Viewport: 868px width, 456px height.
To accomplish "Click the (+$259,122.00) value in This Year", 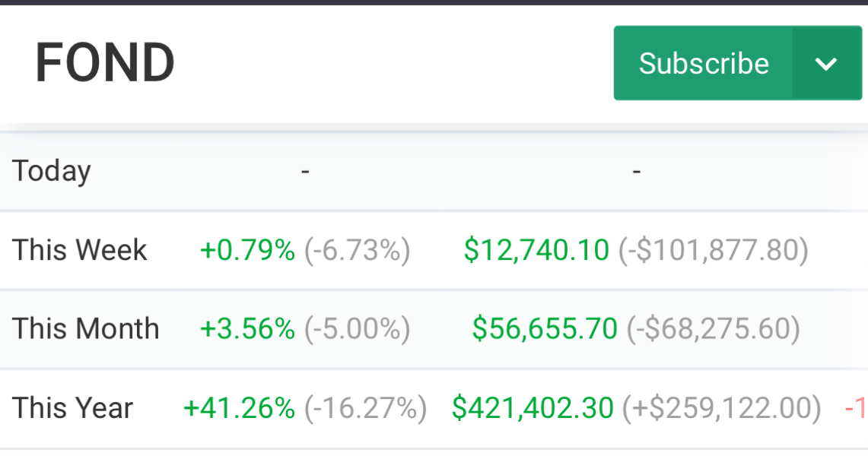I will 721,408.
